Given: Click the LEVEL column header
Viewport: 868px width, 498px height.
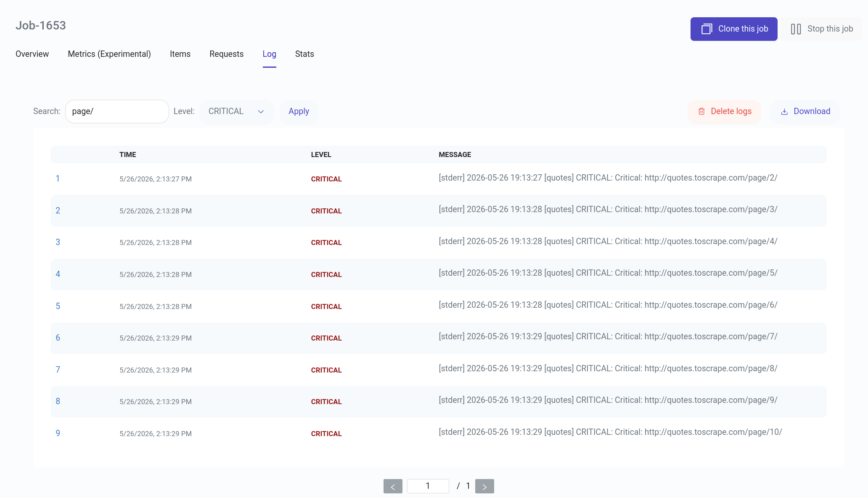Looking at the screenshot, I should (x=321, y=154).
